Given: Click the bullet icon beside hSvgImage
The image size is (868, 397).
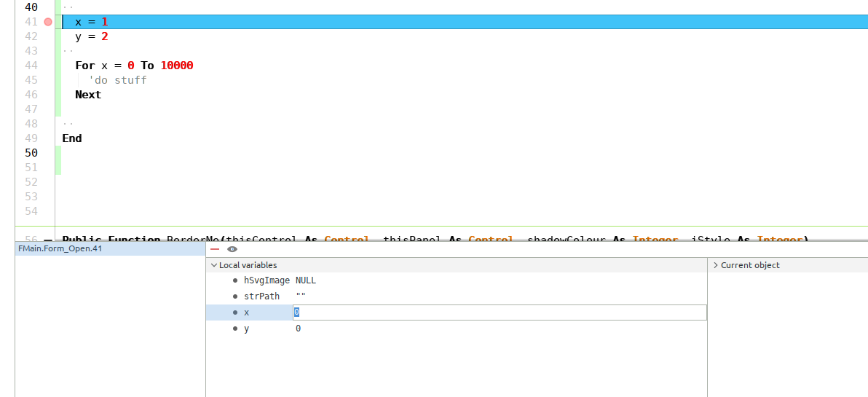Looking at the screenshot, I should tap(234, 280).
